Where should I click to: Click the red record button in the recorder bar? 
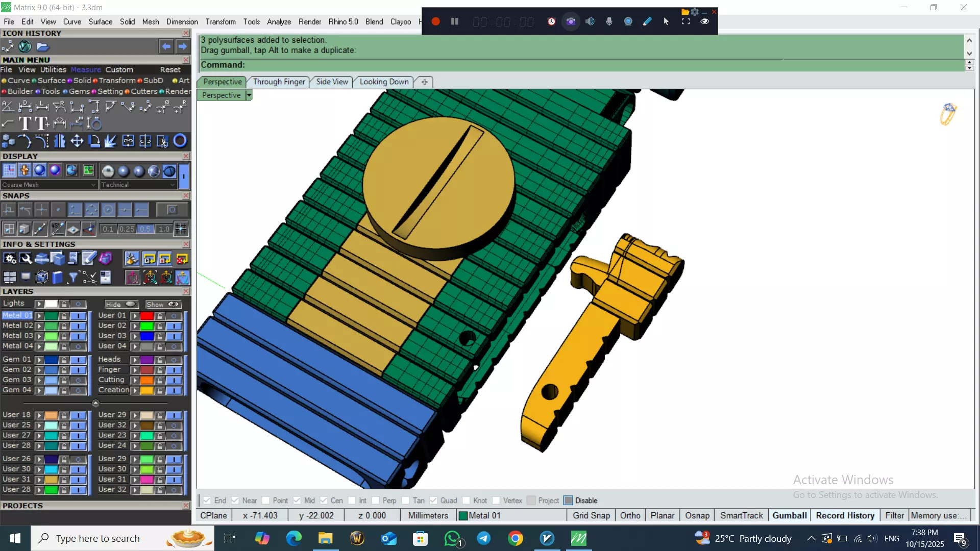point(435,21)
